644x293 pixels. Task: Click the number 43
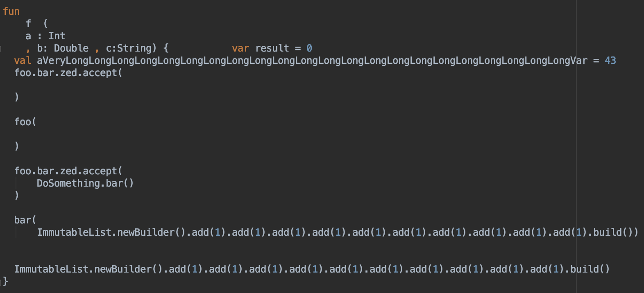pyautogui.click(x=610, y=61)
